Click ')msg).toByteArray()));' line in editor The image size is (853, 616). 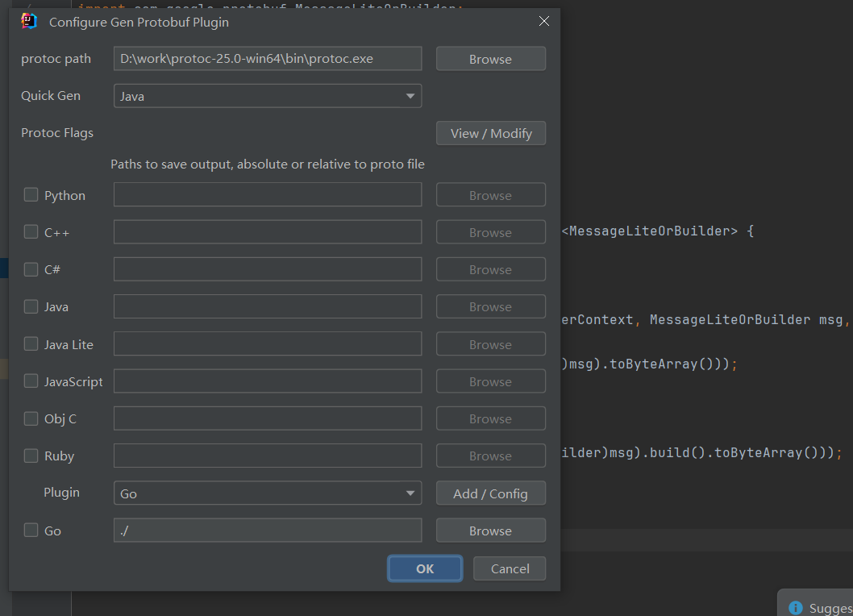(650, 364)
